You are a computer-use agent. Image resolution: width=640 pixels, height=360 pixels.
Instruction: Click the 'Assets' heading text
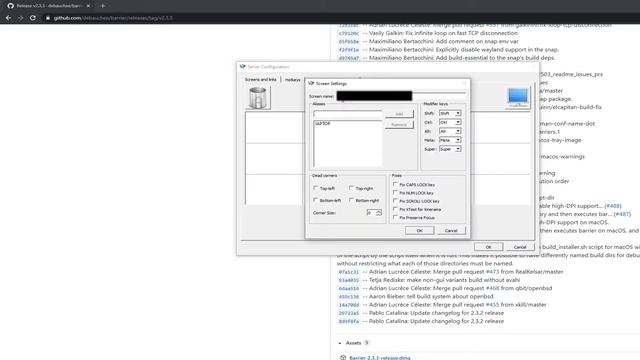353,343
